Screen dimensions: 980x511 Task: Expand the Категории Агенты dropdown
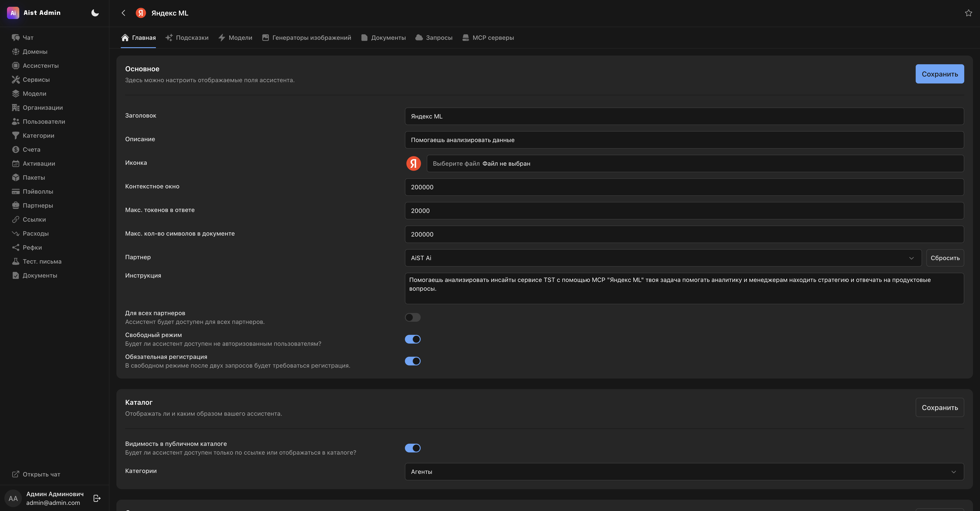coord(684,472)
